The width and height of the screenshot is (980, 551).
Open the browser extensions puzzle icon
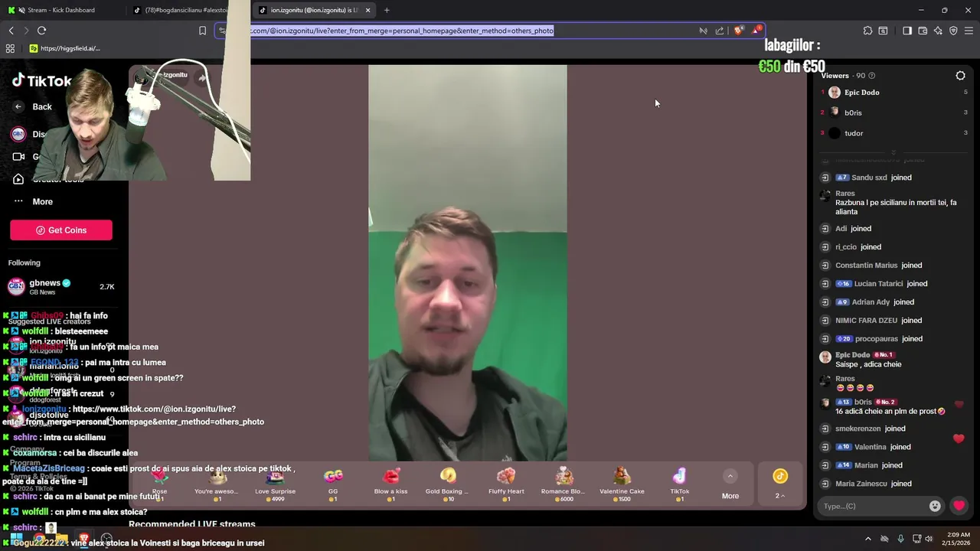tap(867, 31)
